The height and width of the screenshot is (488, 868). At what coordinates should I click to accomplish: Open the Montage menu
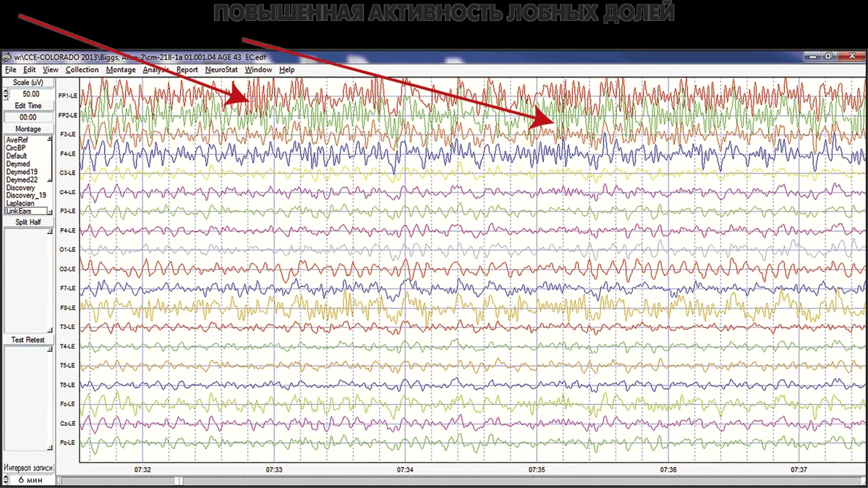point(121,70)
